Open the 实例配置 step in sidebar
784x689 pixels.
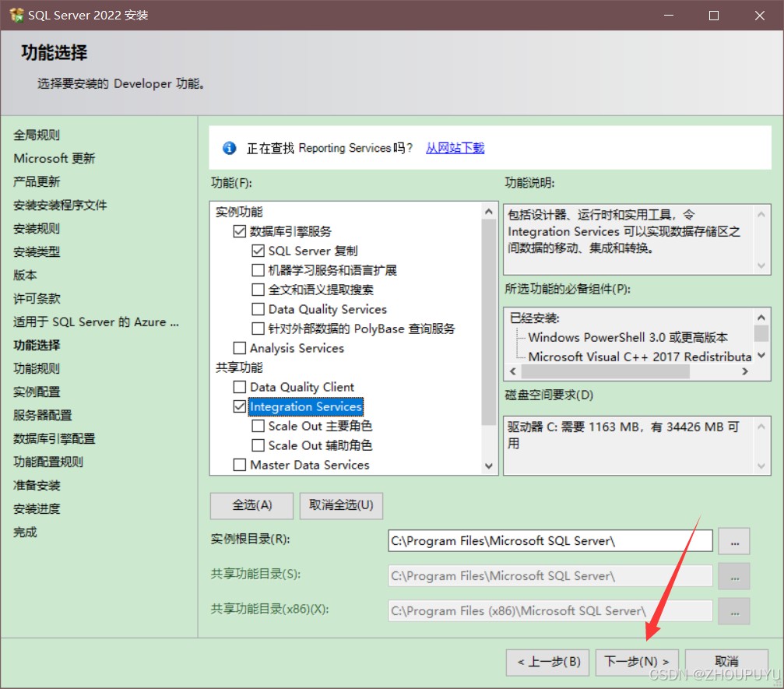point(37,392)
